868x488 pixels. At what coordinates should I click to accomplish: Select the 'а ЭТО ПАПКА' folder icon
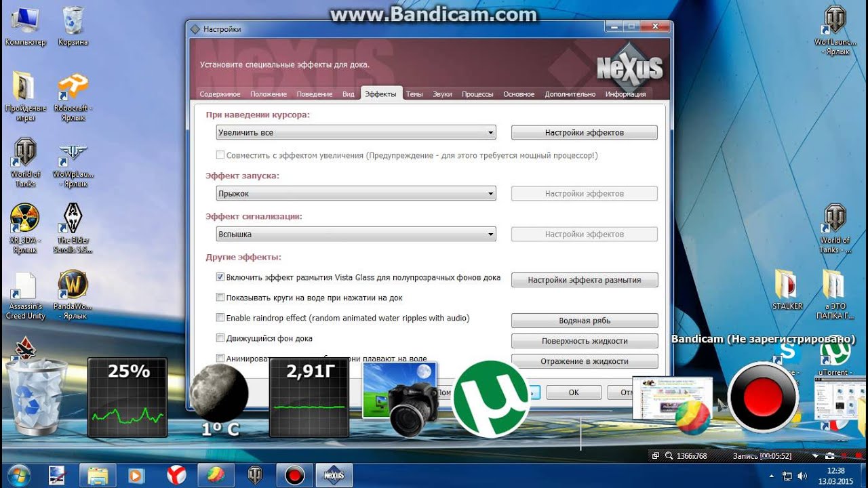coord(834,295)
